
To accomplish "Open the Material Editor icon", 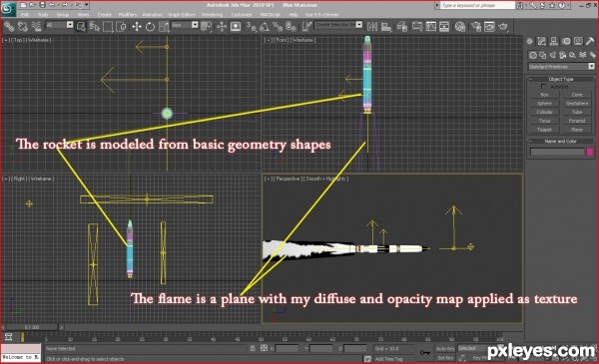I will pyautogui.click(x=460, y=26).
